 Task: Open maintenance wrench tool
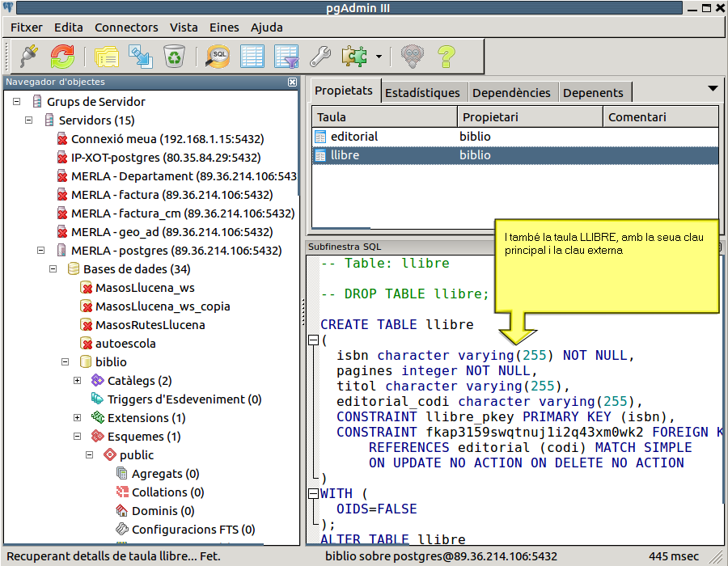[320, 57]
